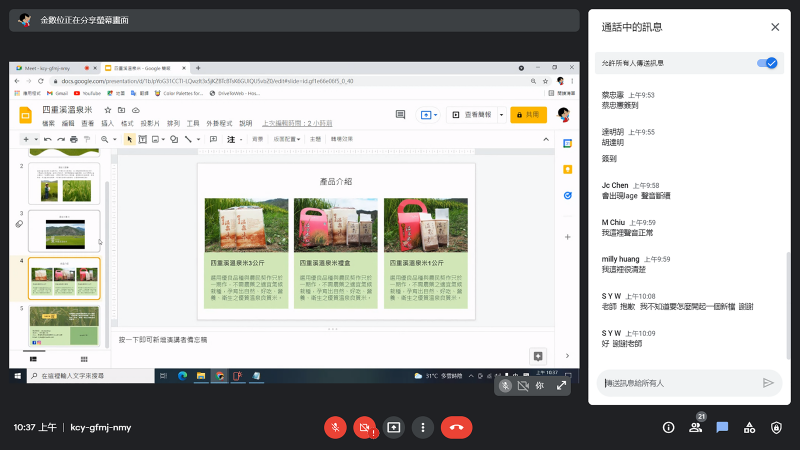Select slide 3 thumbnail in filmstrip
This screenshot has width=800, height=450.
coord(64,231)
